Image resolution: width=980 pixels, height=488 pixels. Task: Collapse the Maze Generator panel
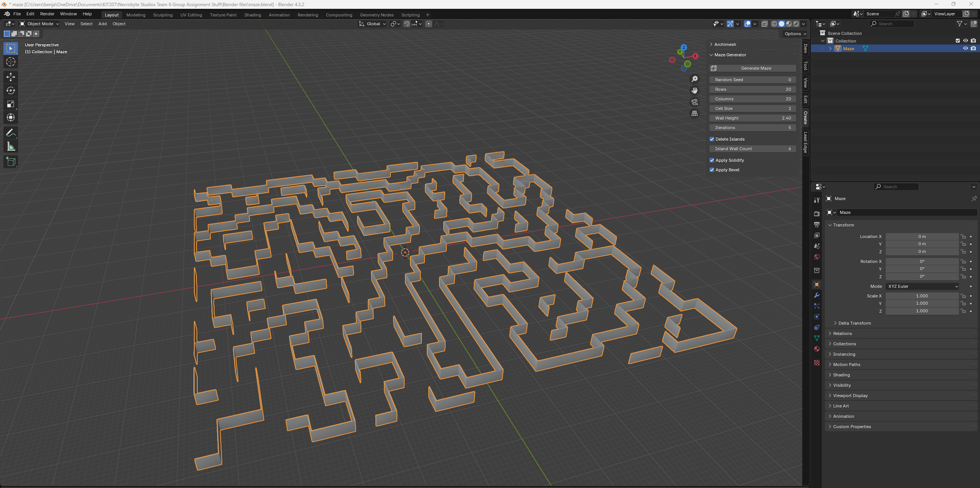(730, 55)
